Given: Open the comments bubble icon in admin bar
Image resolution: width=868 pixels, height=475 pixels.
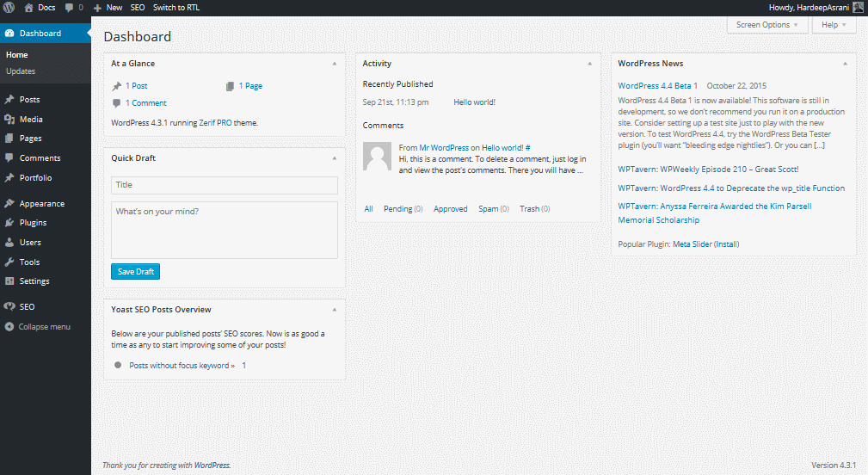Looking at the screenshot, I should 70,7.
